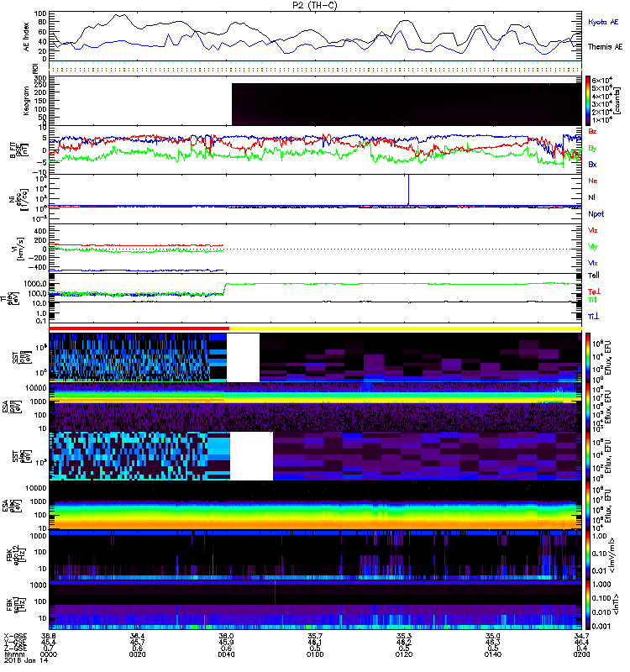Click the 2018 Jan 14 date label
This screenshot has height=672, width=630.
(26, 660)
